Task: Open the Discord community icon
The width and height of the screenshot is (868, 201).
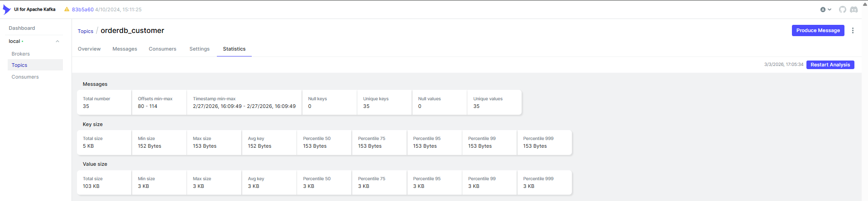Action: coord(854,9)
